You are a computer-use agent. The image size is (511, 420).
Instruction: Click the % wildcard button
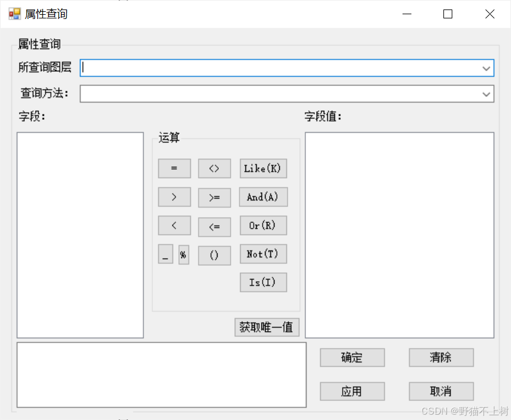(x=183, y=254)
